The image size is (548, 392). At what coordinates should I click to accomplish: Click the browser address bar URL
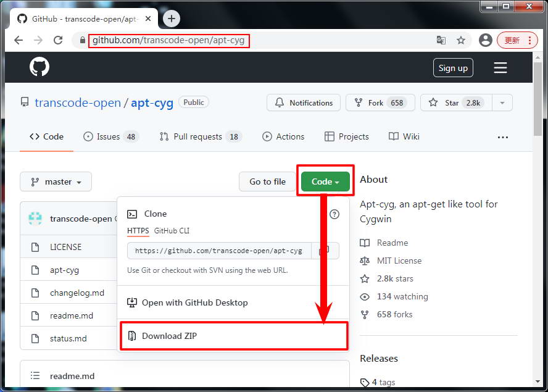168,41
